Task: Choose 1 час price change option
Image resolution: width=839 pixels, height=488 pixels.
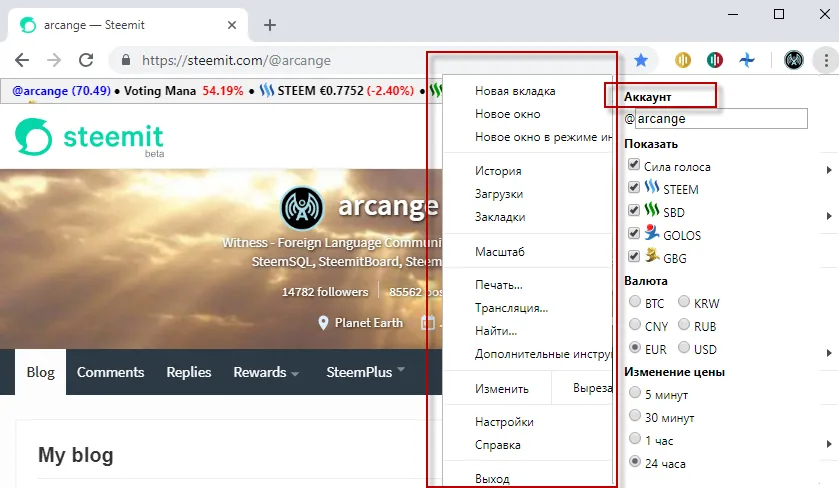Action: [x=635, y=438]
